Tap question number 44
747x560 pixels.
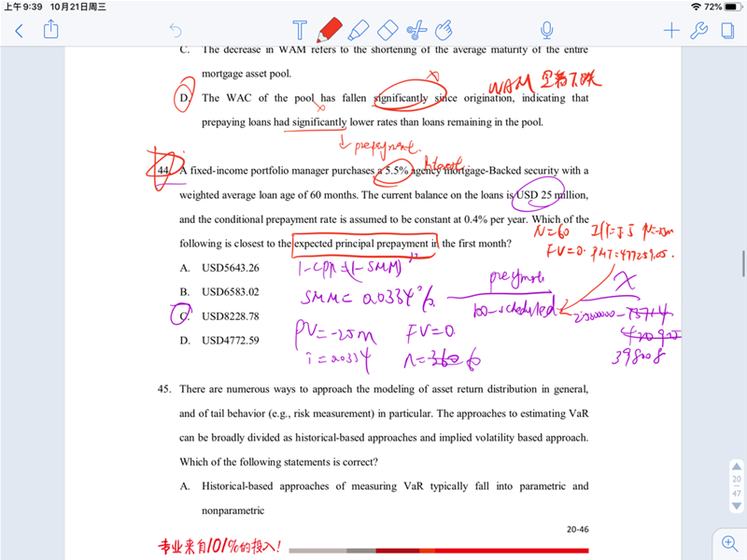[x=163, y=171]
